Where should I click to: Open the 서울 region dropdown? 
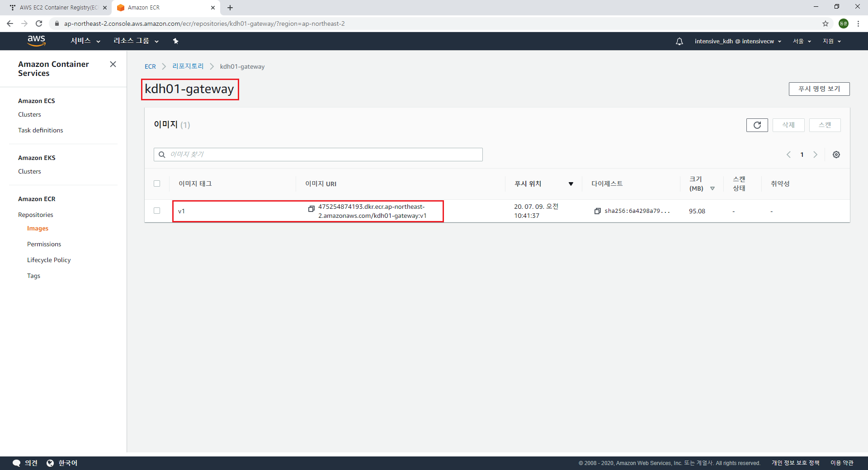tap(802, 41)
